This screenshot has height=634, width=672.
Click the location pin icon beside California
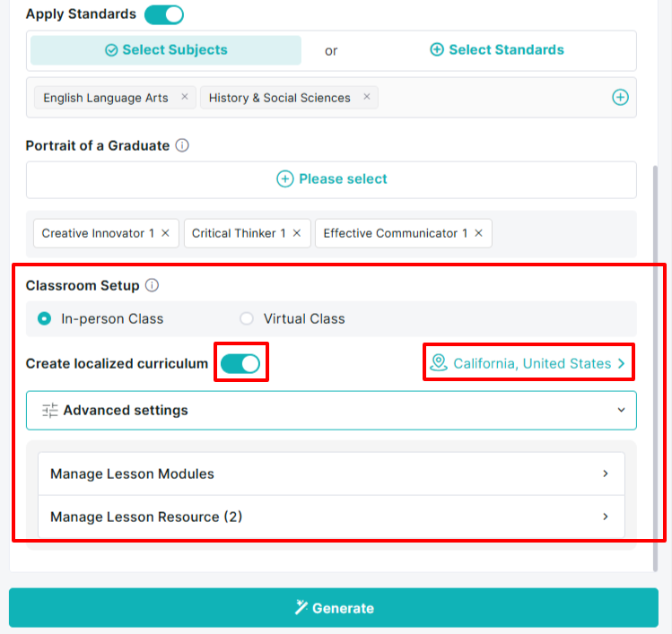(x=439, y=363)
